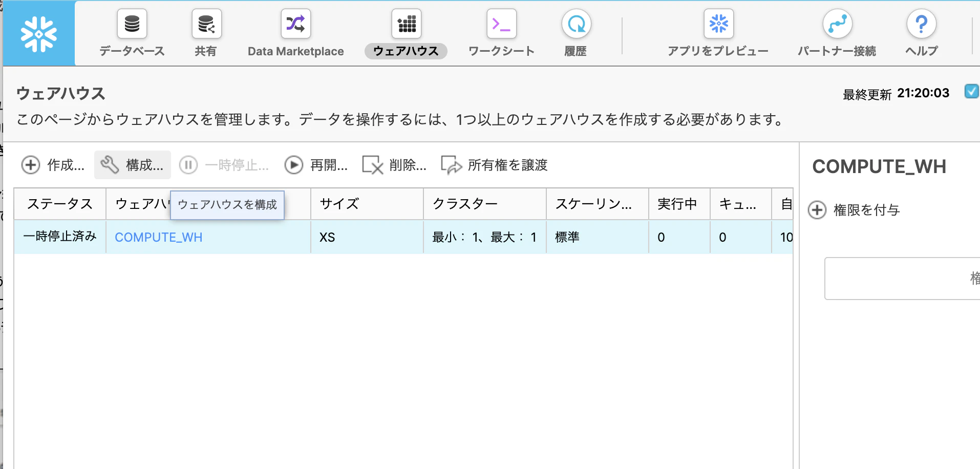Open the COMPUTE_WH warehouse link

(159, 237)
